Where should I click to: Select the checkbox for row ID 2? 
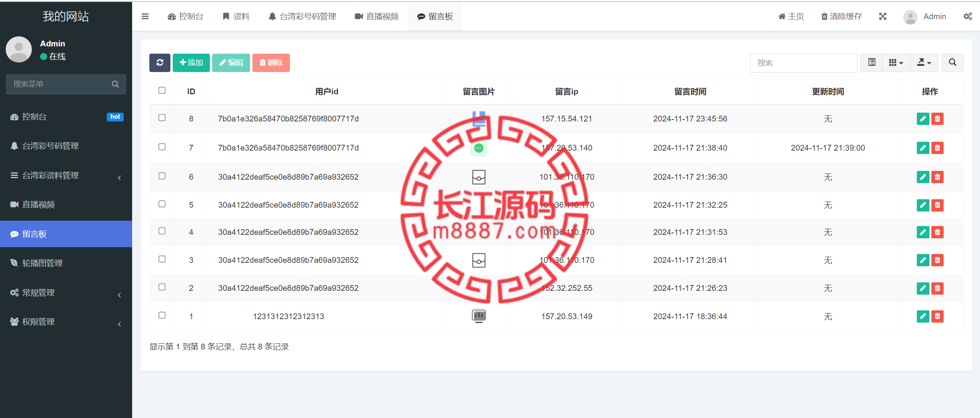point(162,287)
